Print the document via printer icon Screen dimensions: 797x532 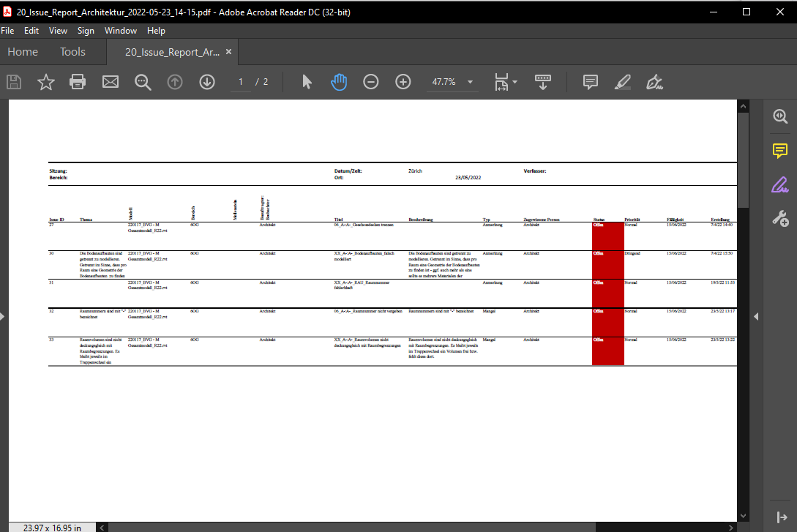[x=78, y=82]
